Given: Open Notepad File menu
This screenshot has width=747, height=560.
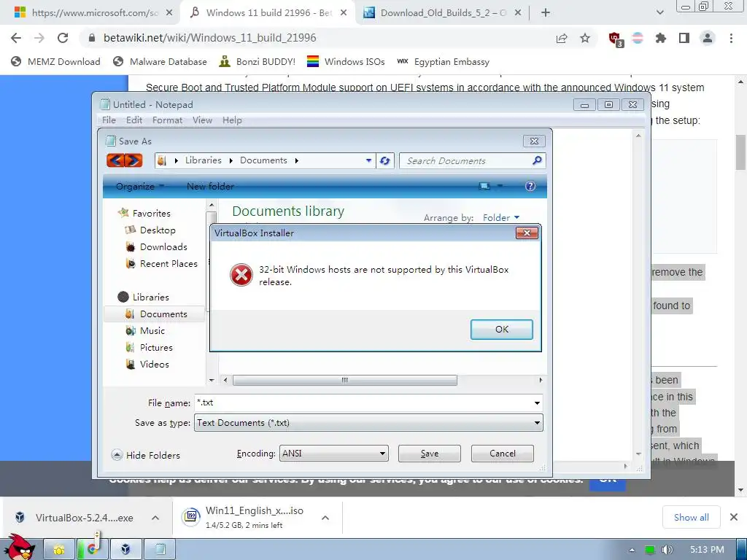Looking at the screenshot, I should pyautogui.click(x=109, y=120).
